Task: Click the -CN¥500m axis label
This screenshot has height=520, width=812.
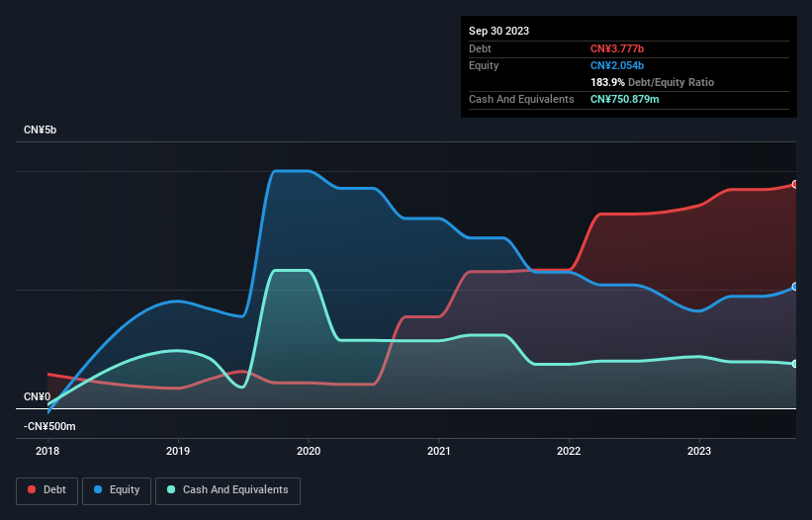Action: point(49,426)
